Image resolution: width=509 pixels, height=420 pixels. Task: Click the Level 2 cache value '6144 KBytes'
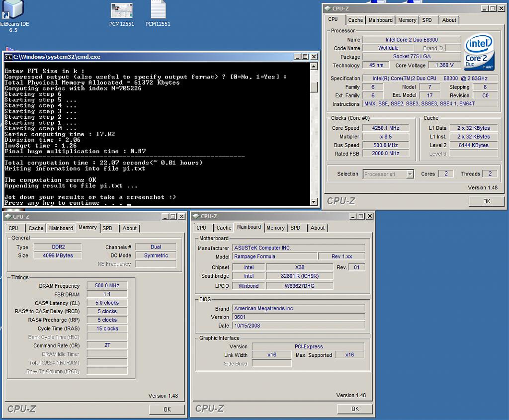tap(473, 146)
